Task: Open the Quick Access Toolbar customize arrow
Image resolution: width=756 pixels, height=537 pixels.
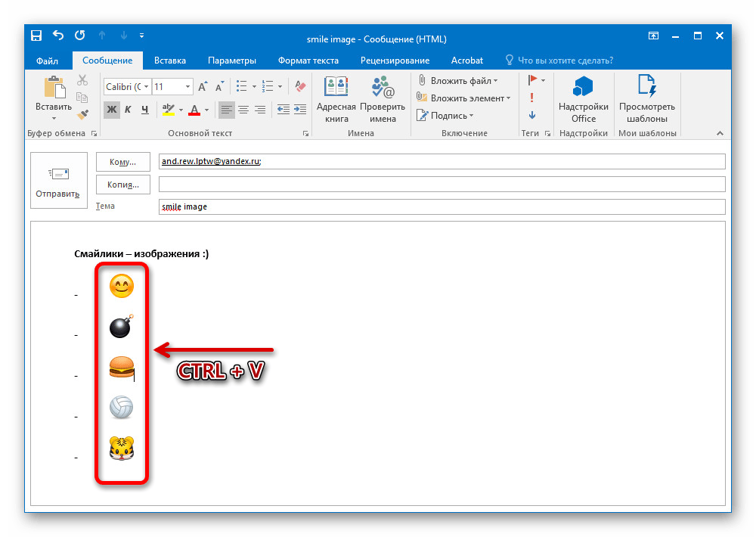Action: pos(142,36)
